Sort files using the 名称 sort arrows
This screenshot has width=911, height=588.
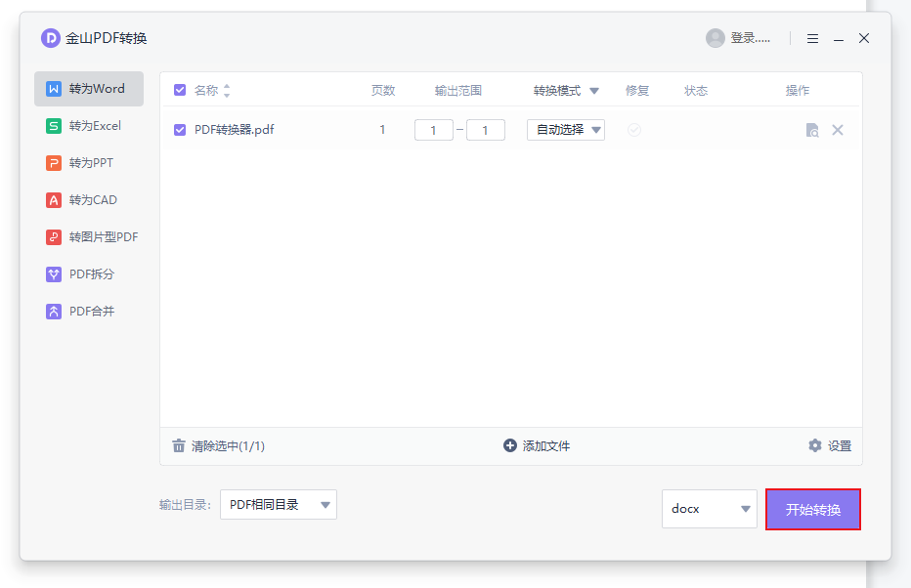pos(227,91)
